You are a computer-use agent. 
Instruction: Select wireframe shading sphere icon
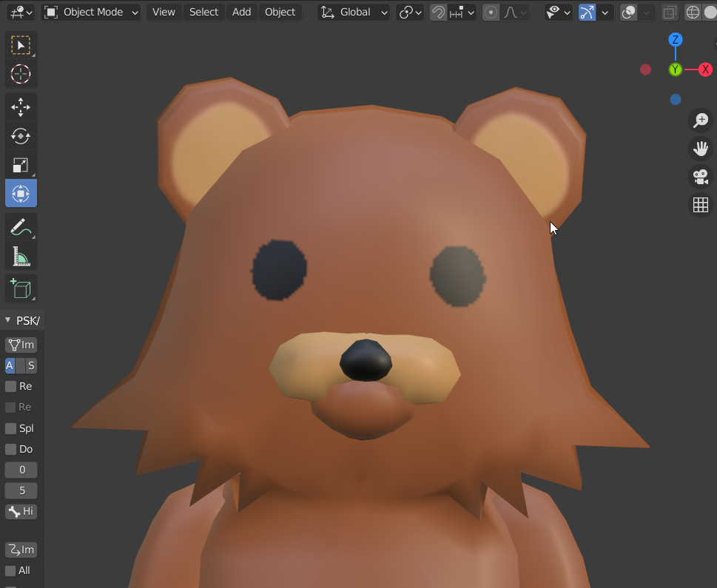pos(693,13)
